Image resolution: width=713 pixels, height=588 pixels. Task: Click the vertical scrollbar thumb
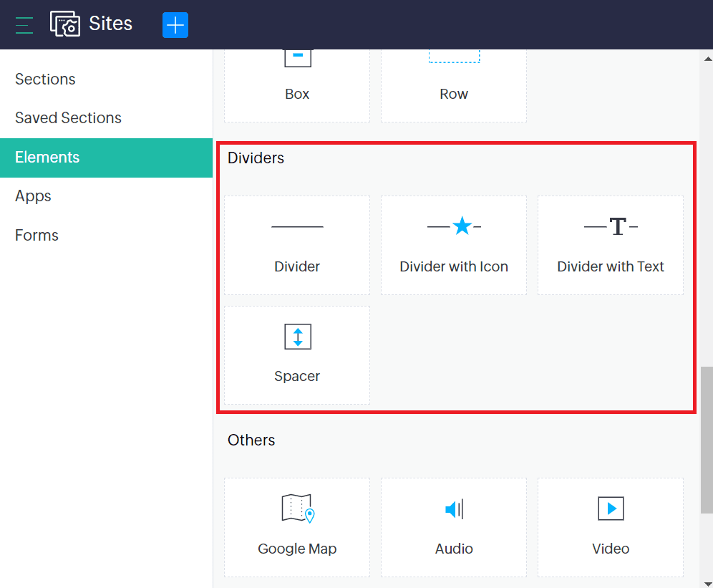coord(707,440)
